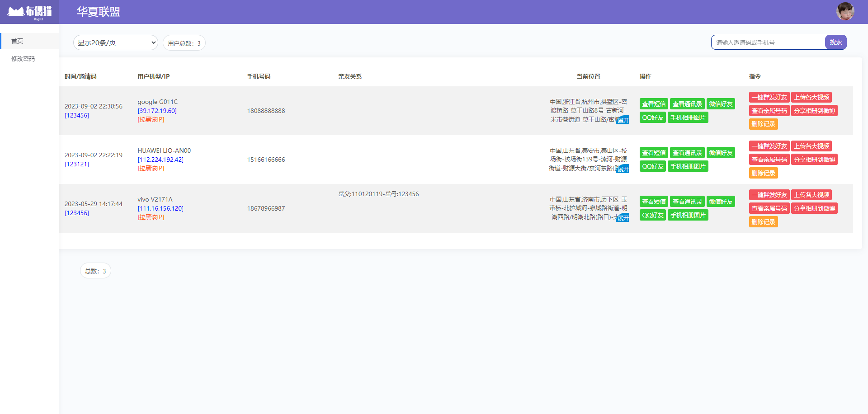Select QQ好友 in the first row

tap(652, 117)
